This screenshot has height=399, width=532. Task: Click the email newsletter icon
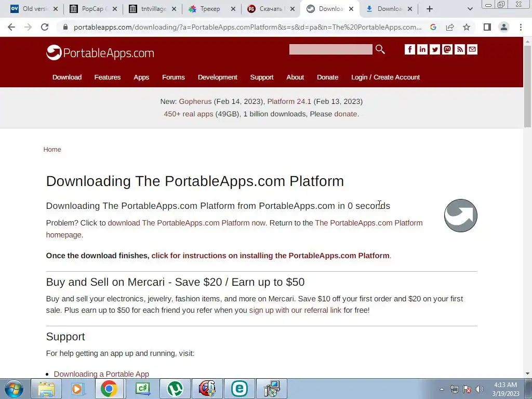[472, 49]
